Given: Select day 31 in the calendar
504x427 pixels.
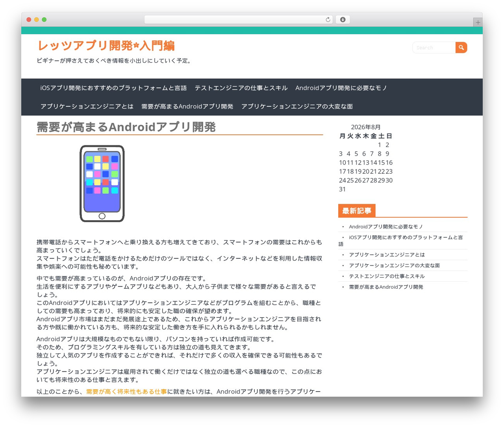Looking at the screenshot, I should [x=342, y=189].
